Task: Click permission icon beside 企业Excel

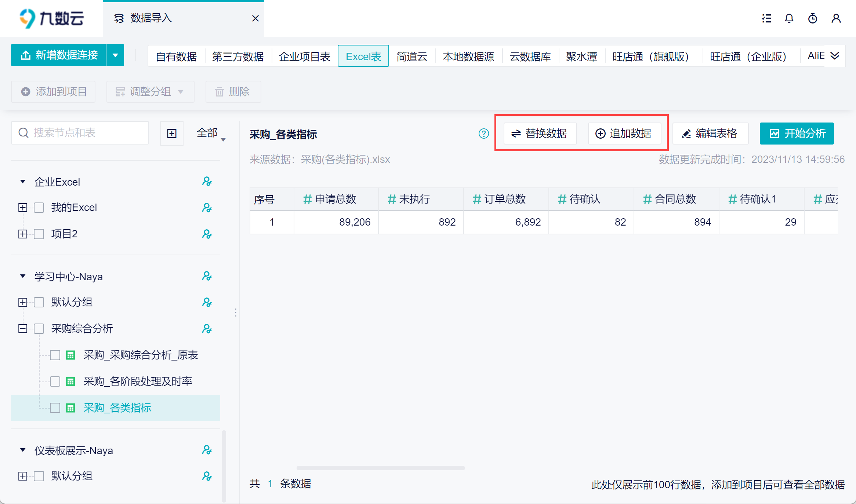Action: click(207, 182)
